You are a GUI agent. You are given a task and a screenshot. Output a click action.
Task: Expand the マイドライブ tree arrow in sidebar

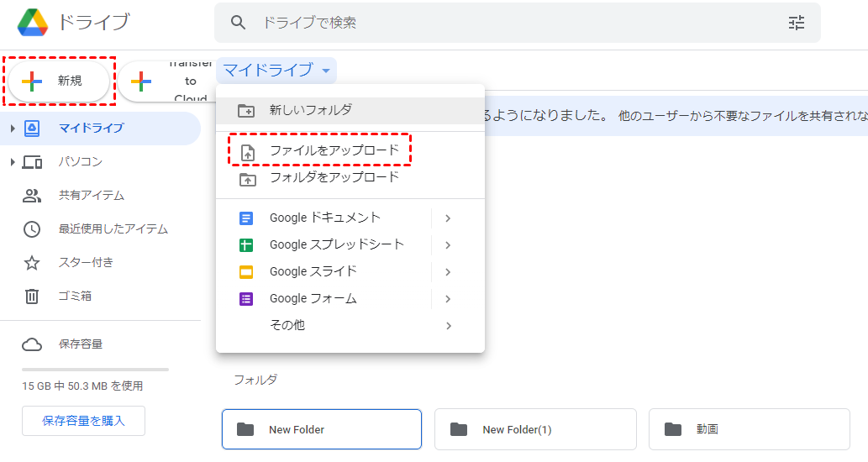click(x=13, y=128)
